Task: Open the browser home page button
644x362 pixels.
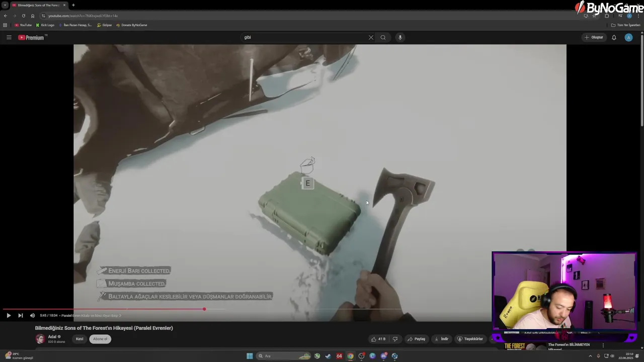Action: (x=33, y=16)
